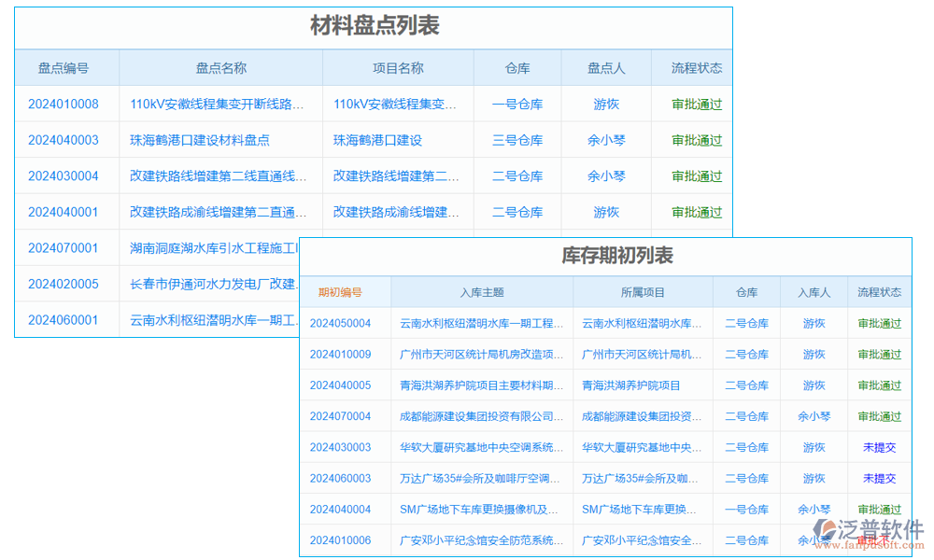The height and width of the screenshot is (560, 934).
Task: Click the 泛普软件 logo icon
Action: (x=826, y=529)
